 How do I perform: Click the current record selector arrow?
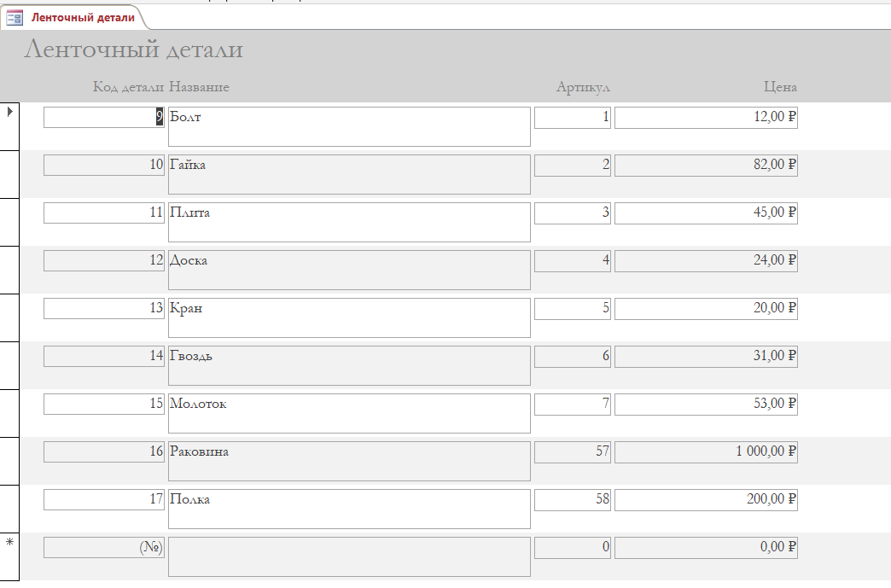pos(9,112)
